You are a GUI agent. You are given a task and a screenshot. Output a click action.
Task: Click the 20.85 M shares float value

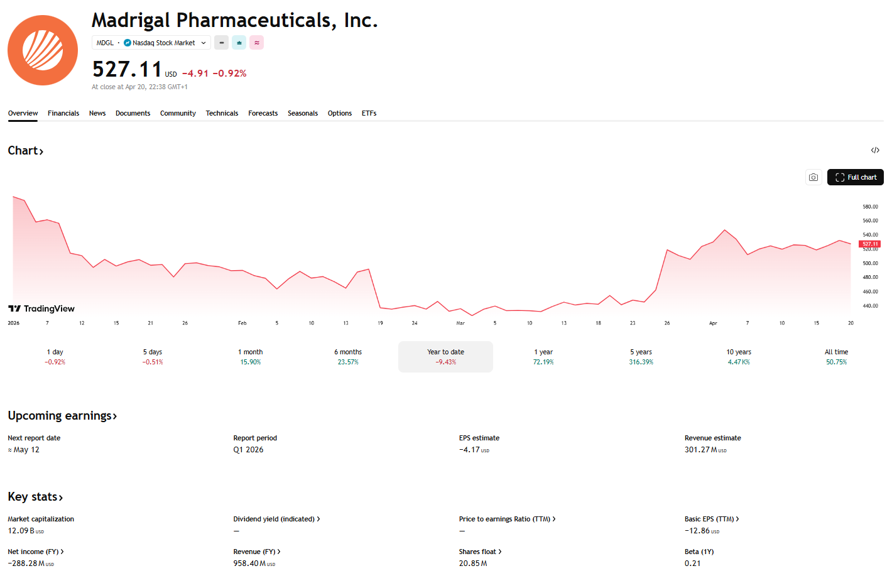click(473, 563)
